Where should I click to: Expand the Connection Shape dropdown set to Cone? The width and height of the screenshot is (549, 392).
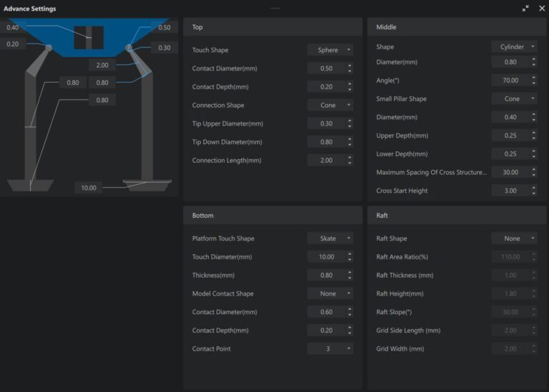click(x=330, y=105)
